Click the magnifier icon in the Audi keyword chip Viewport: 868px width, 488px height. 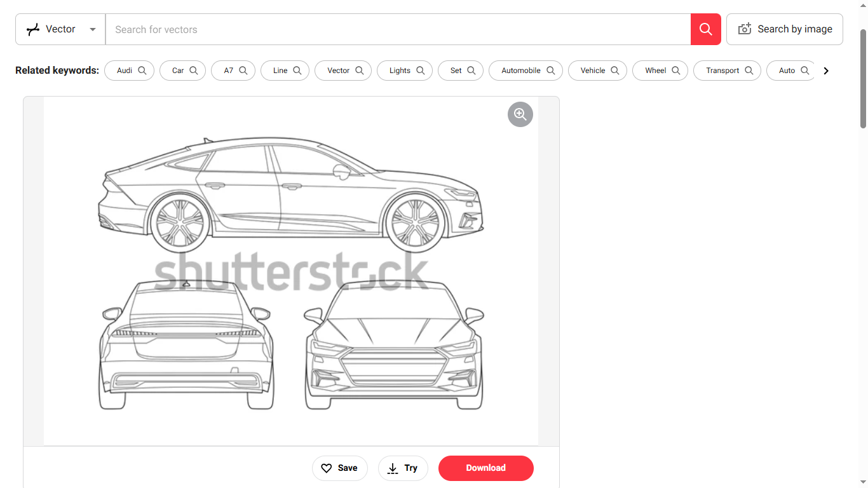click(x=142, y=71)
